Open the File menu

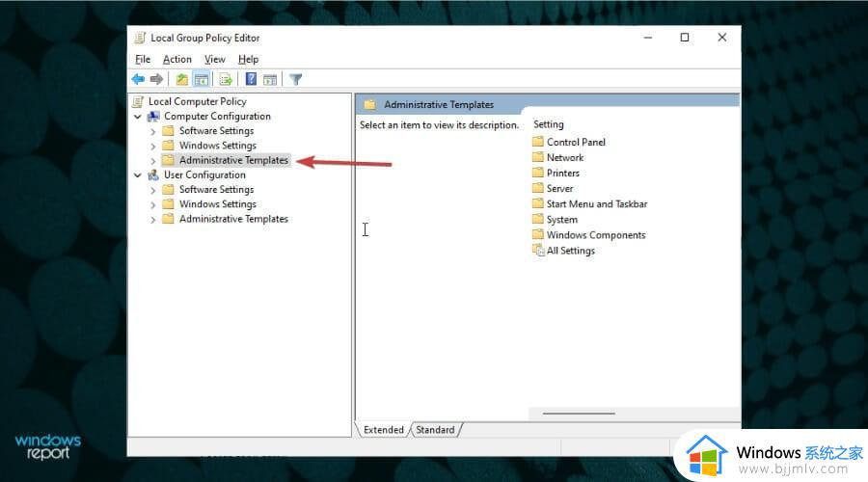coord(143,59)
